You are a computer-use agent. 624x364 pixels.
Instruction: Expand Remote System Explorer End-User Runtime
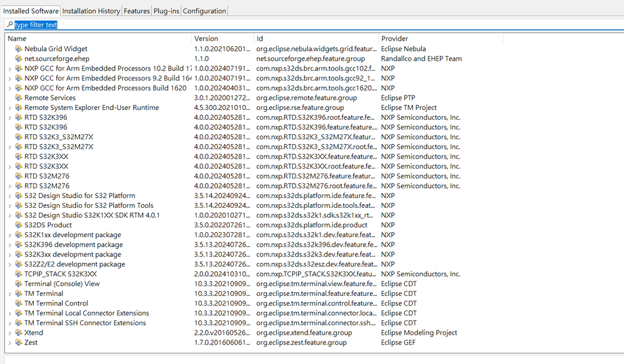(10, 107)
